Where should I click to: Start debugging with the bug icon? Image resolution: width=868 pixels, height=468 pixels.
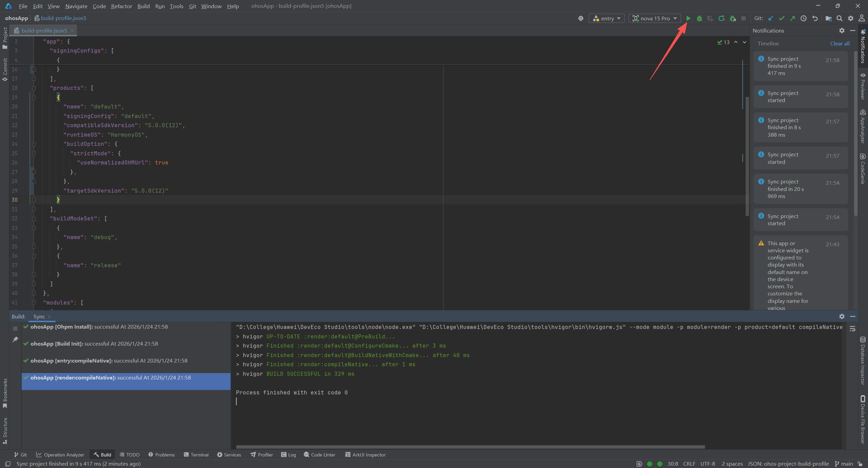tap(699, 18)
